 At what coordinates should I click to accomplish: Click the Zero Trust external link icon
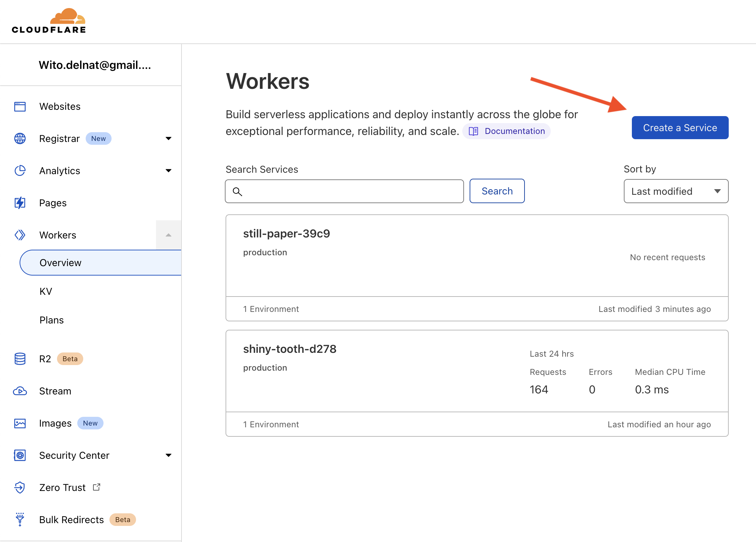pyautogui.click(x=97, y=487)
